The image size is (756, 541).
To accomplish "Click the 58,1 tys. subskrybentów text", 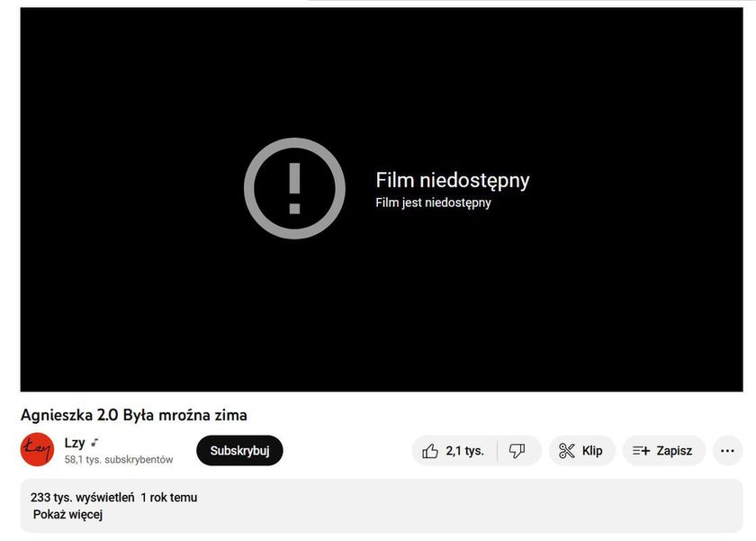I will click(119, 459).
